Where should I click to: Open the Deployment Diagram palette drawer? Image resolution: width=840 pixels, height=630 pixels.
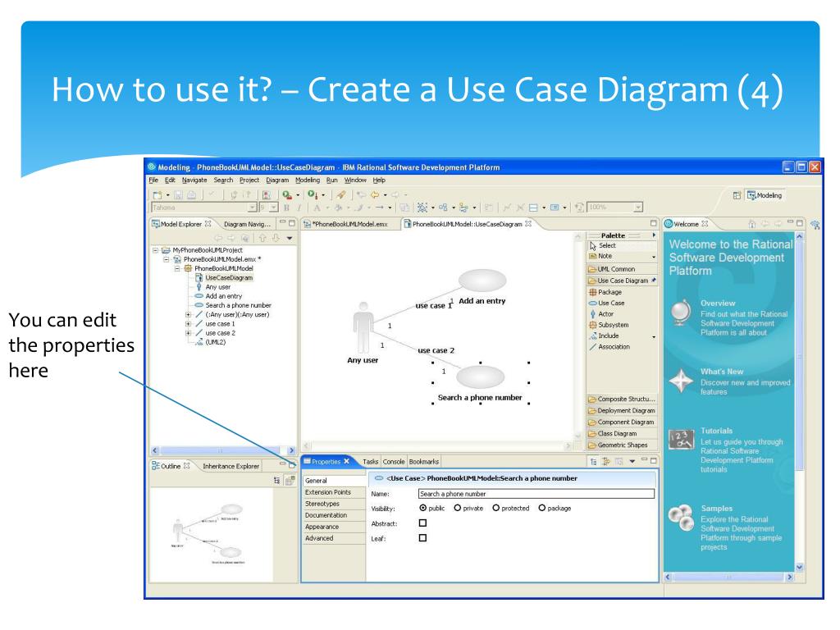pyautogui.click(x=622, y=411)
